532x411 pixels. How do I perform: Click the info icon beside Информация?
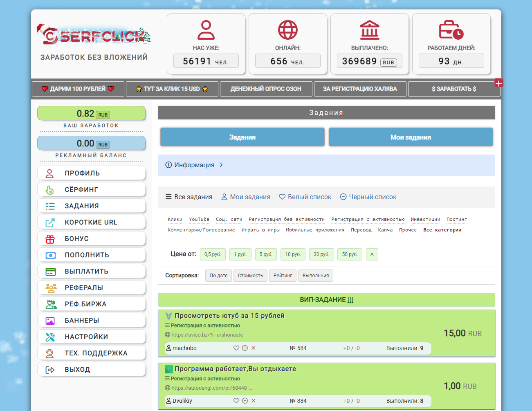pyautogui.click(x=168, y=165)
